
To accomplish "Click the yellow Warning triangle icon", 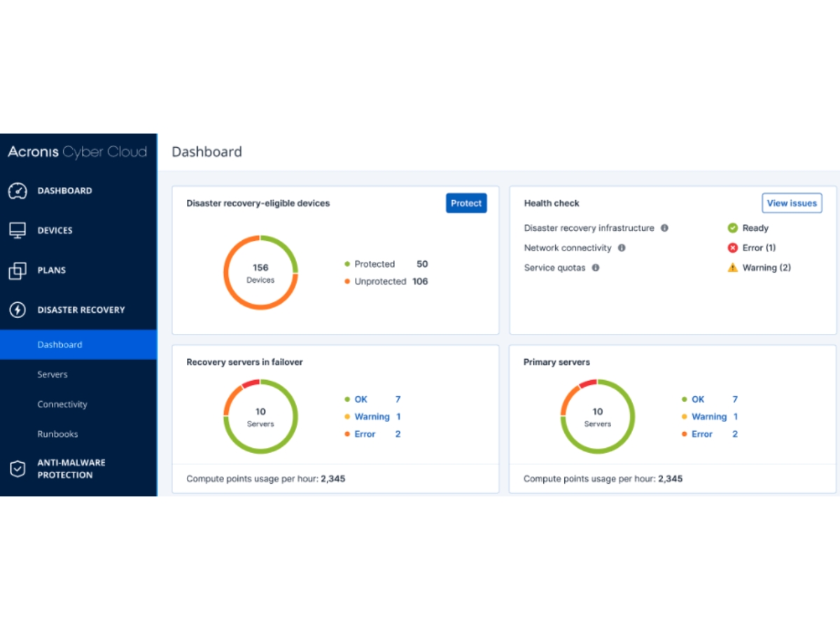I will click(733, 267).
